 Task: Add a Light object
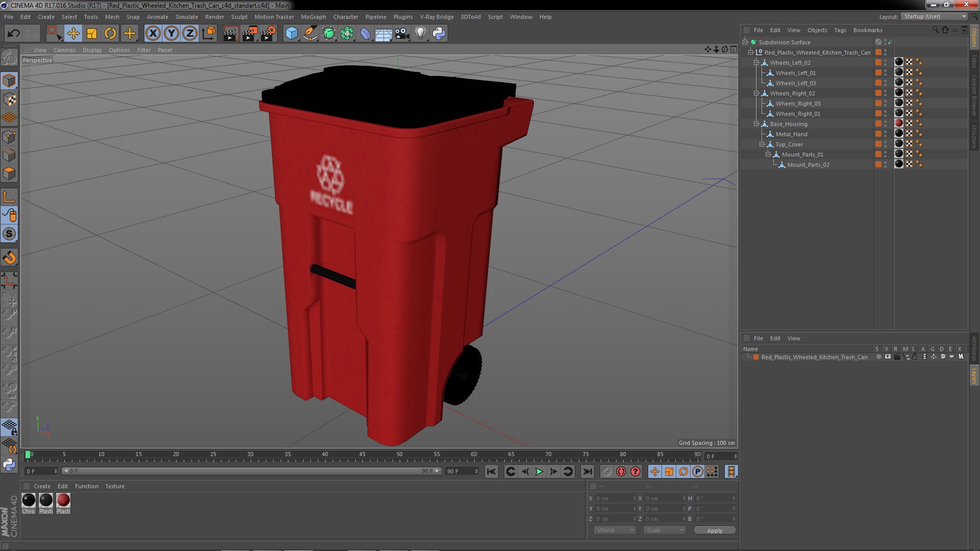pyautogui.click(x=421, y=34)
